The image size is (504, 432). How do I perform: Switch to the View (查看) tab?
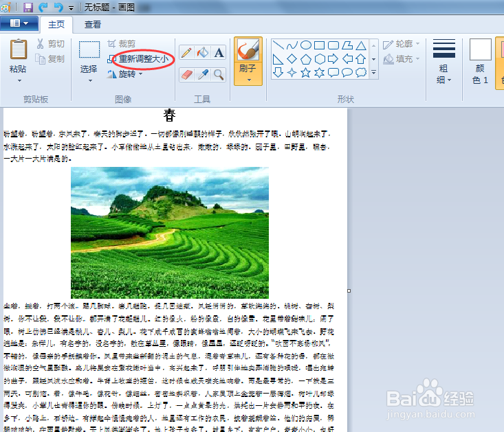point(93,25)
